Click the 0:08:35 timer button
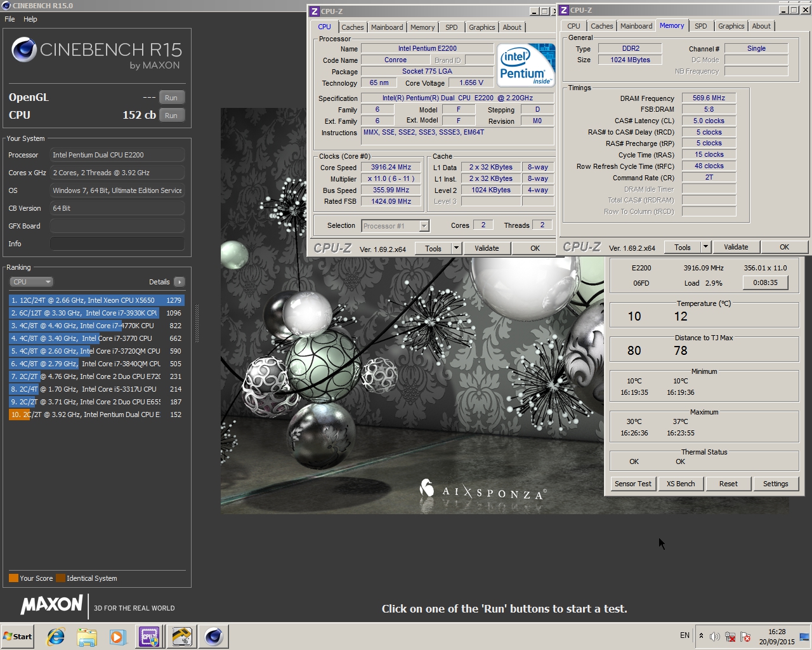Viewport: 812px width, 650px height. (x=765, y=283)
